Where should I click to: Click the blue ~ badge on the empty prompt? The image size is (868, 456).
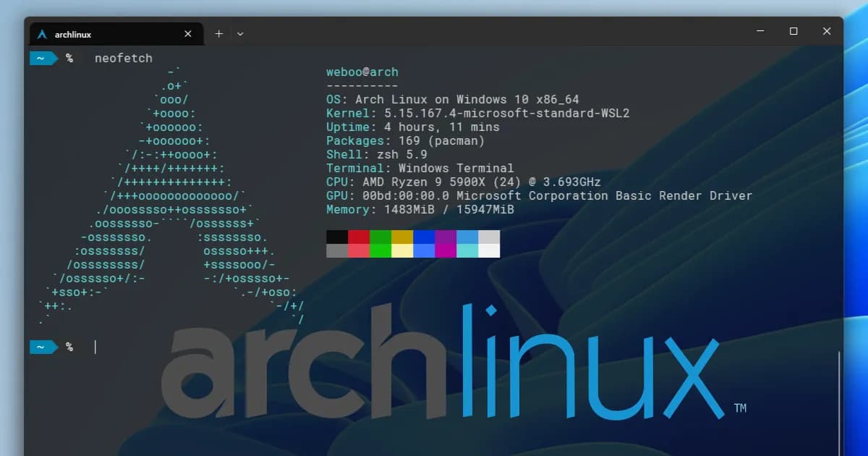coord(42,347)
